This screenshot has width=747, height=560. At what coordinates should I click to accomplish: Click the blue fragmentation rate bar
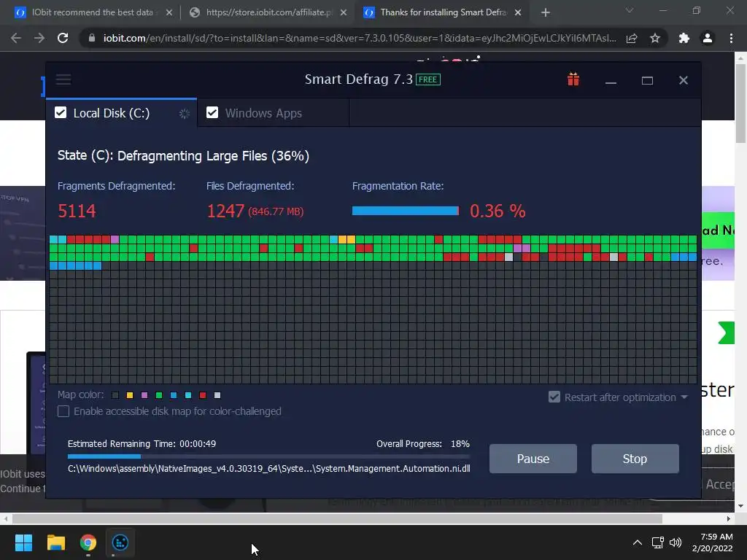pyautogui.click(x=406, y=211)
